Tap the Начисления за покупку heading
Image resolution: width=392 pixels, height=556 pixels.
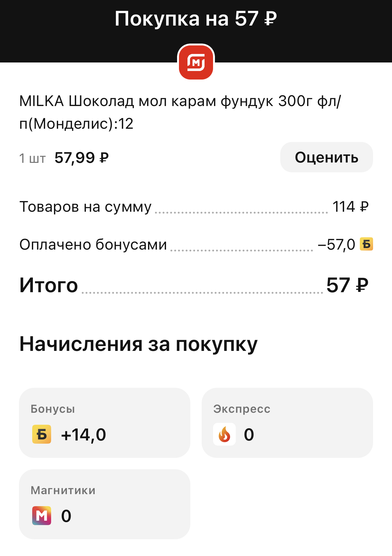tap(139, 344)
